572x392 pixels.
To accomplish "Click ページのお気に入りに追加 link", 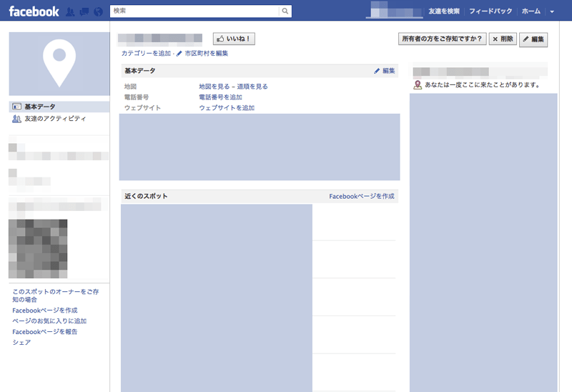I will [49, 321].
